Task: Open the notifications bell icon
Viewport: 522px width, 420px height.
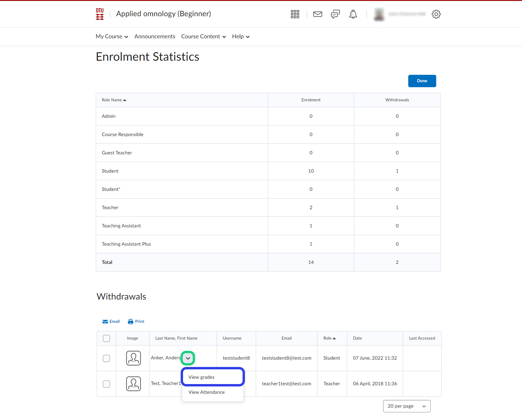Action: [353, 14]
